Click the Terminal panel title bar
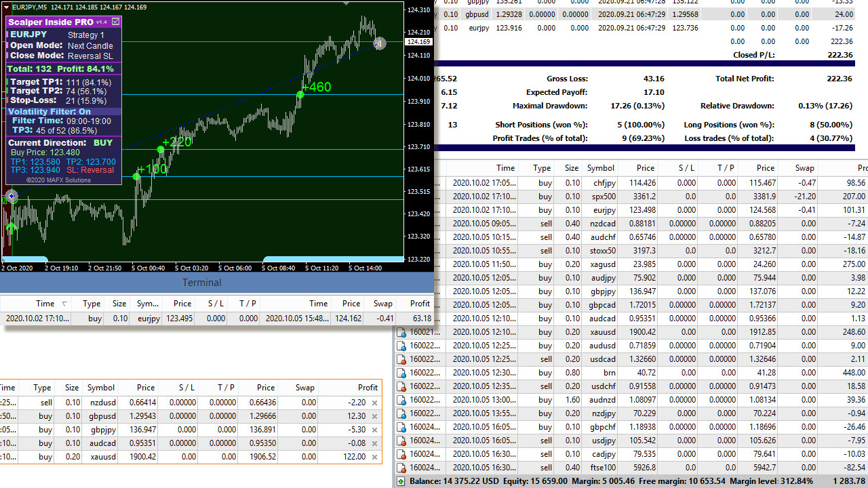 201,283
